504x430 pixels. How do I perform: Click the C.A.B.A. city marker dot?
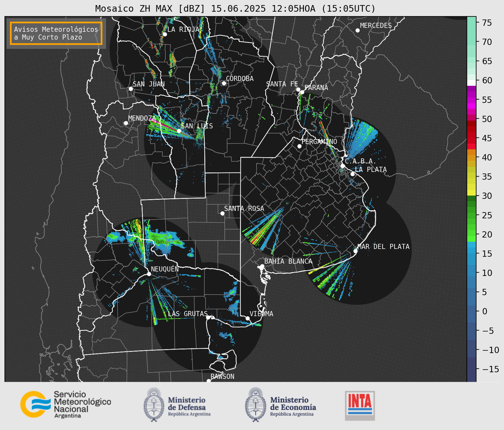(343, 166)
